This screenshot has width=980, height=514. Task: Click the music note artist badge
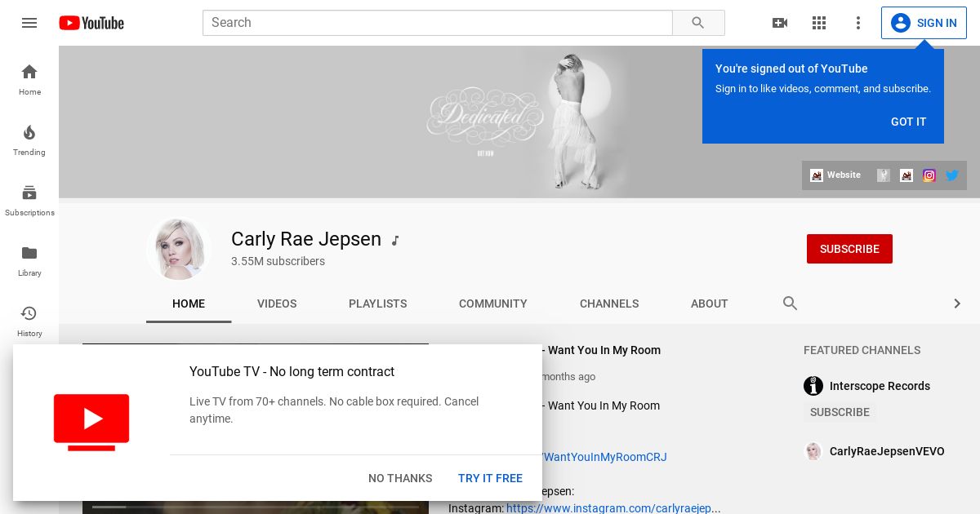(395, 241)
